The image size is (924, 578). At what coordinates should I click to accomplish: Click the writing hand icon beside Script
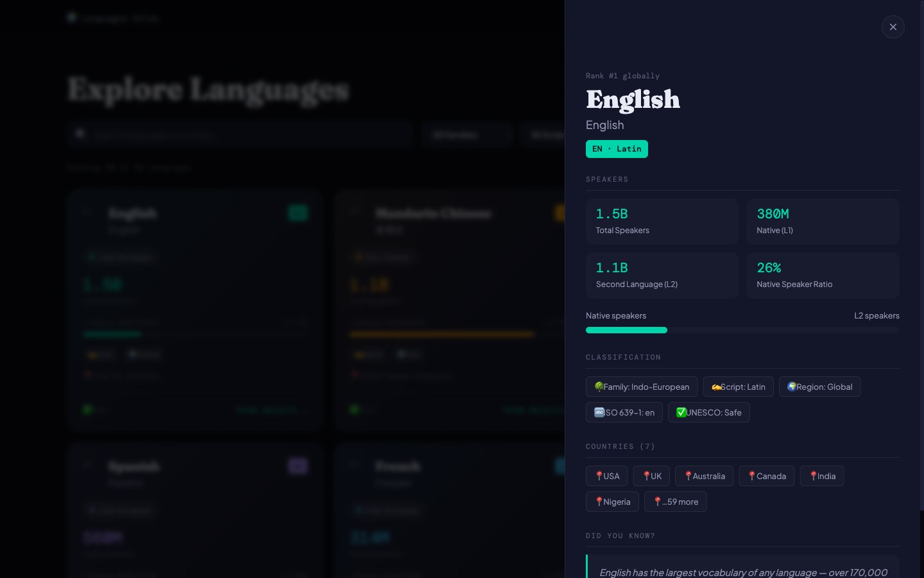[x=716, y=387]
